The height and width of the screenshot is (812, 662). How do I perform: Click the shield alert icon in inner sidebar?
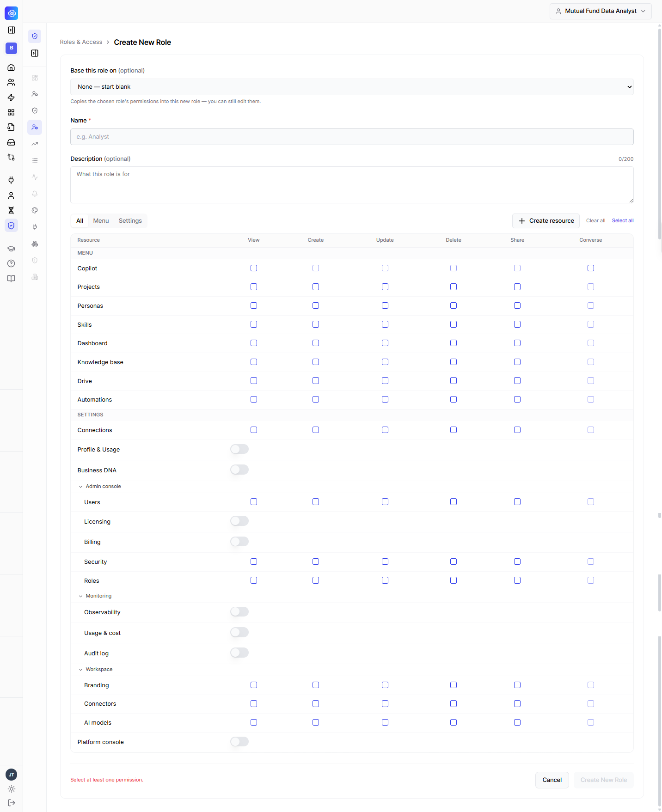point(35,260)
